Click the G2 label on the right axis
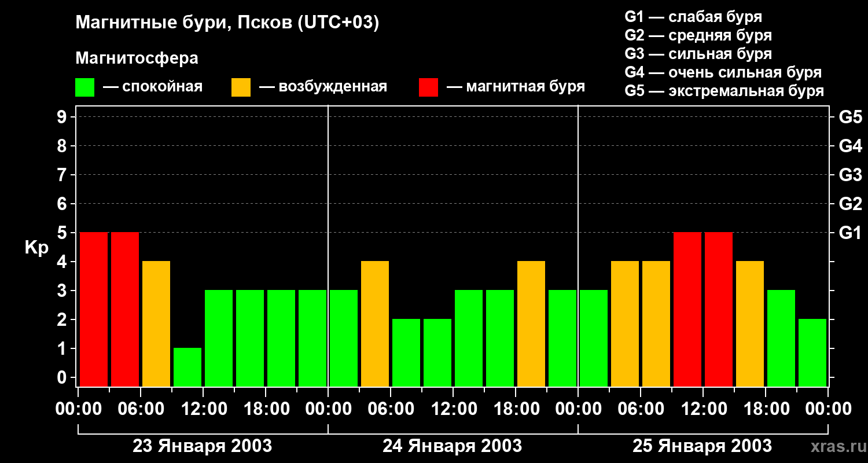Image resolution: width=868 pixels, height=463 pixels. point(851,204)
